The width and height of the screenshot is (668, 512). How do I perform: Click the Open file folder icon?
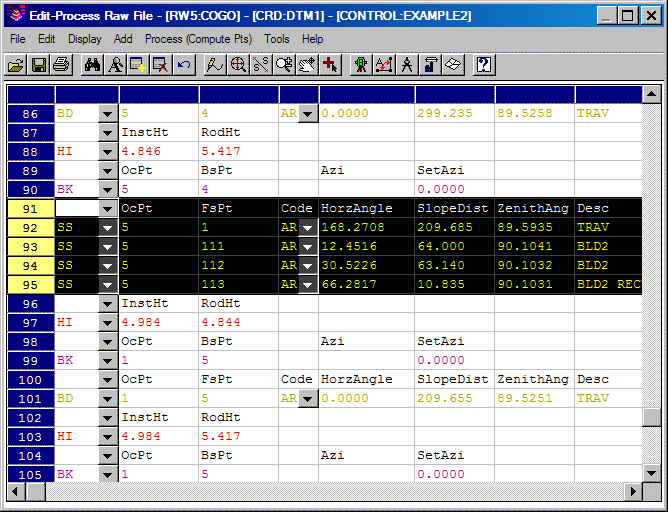(16, 65)
